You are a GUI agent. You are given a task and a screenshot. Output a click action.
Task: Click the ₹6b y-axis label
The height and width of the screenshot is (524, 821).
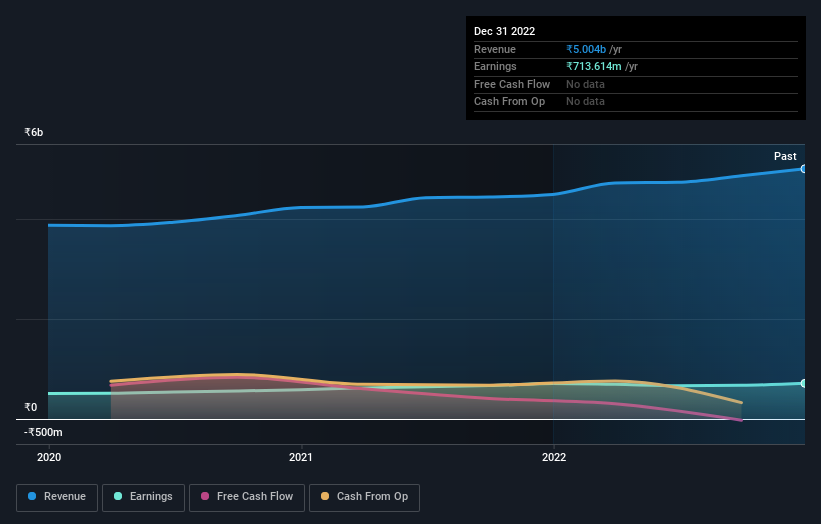[34, 132]
